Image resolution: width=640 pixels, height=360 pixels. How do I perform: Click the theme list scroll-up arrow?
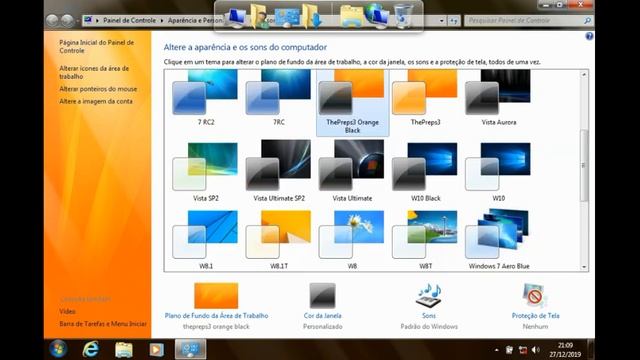point(584,75)
